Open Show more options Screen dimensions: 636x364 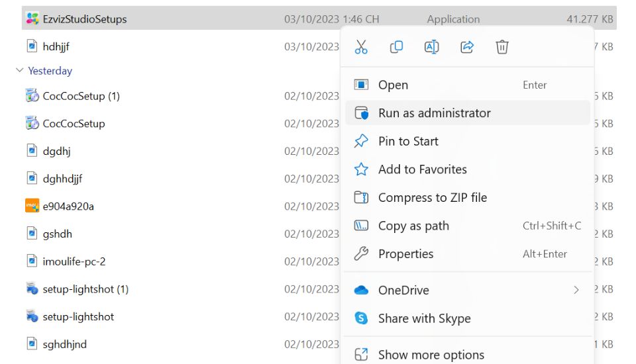click(431, 355)
